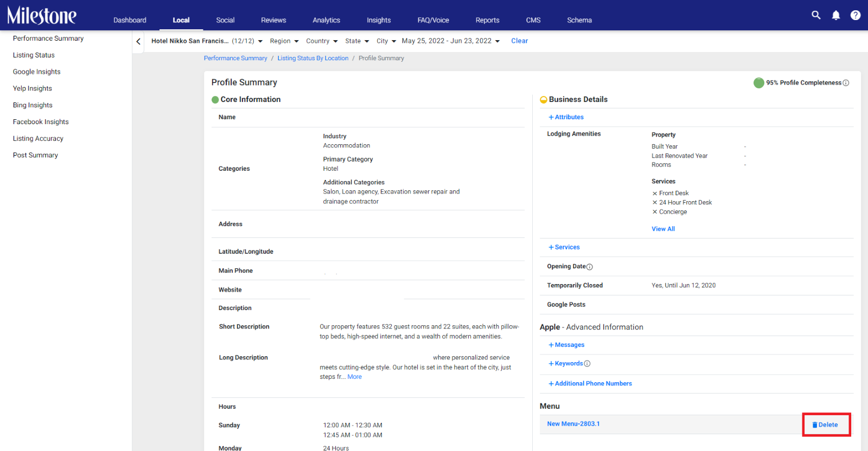The image size is (868, 451).
Task: Click the 24 Hour Front Desk service
Action: pyautogui.click(x=682, y=203)
